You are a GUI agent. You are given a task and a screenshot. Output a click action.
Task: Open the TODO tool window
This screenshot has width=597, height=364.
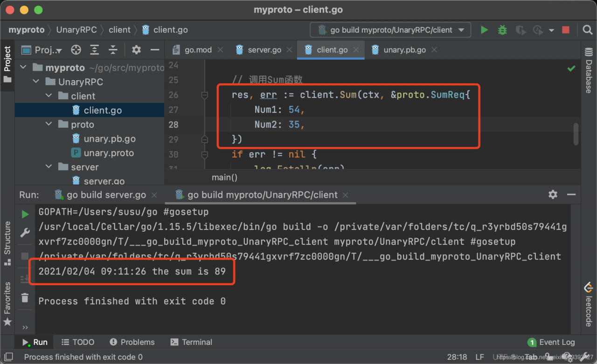coord(77,342)
